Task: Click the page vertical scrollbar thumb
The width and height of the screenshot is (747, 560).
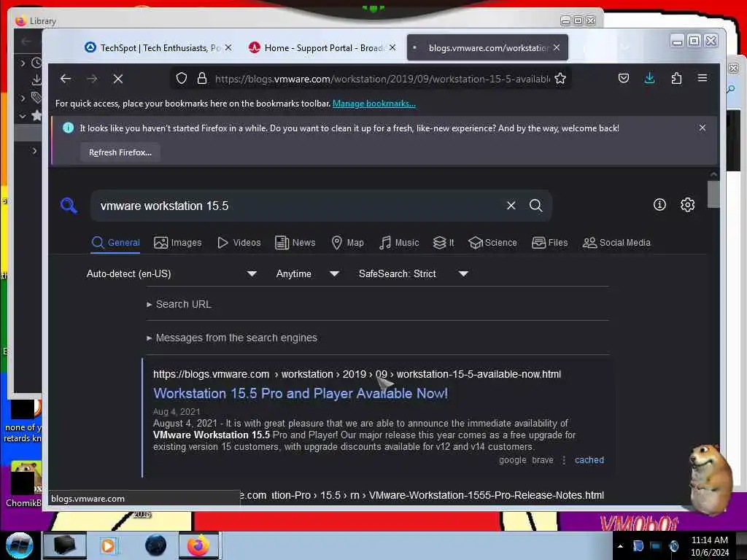Action: (x=713, y=194)
